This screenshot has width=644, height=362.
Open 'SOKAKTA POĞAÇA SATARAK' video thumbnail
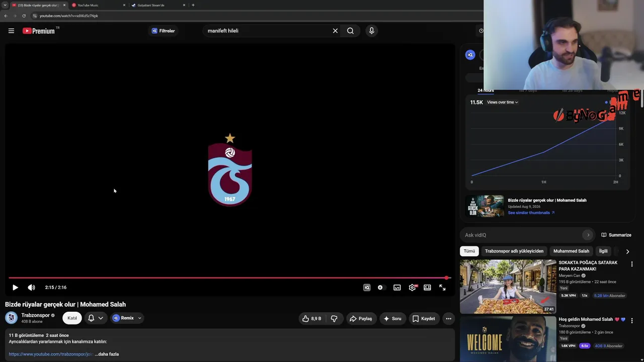pyautogui.click(x=508, y=287)
